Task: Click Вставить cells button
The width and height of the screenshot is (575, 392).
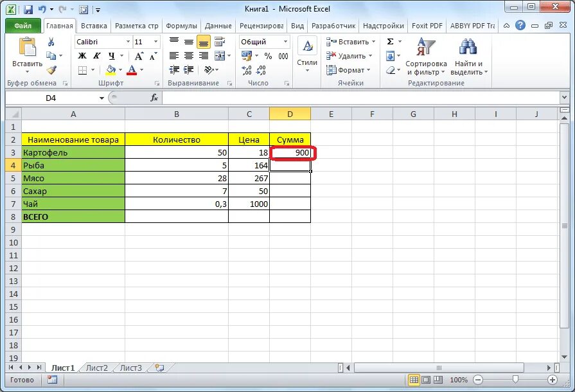Action: [351, 42]
